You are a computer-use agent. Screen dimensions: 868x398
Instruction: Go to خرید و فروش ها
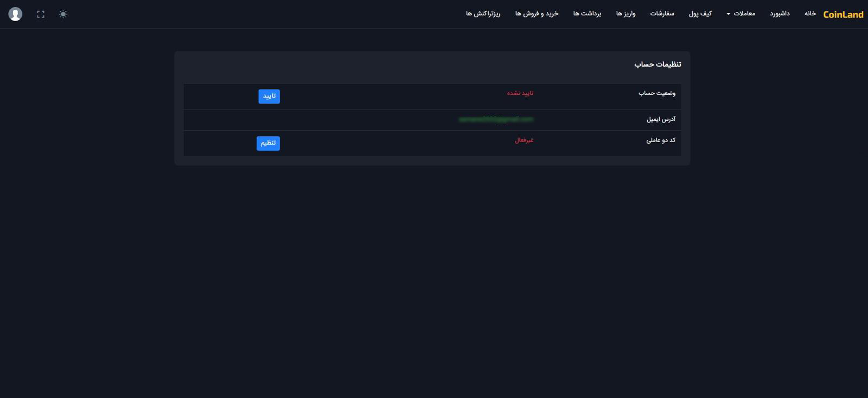pyautogui.click(x=537, y=14)
